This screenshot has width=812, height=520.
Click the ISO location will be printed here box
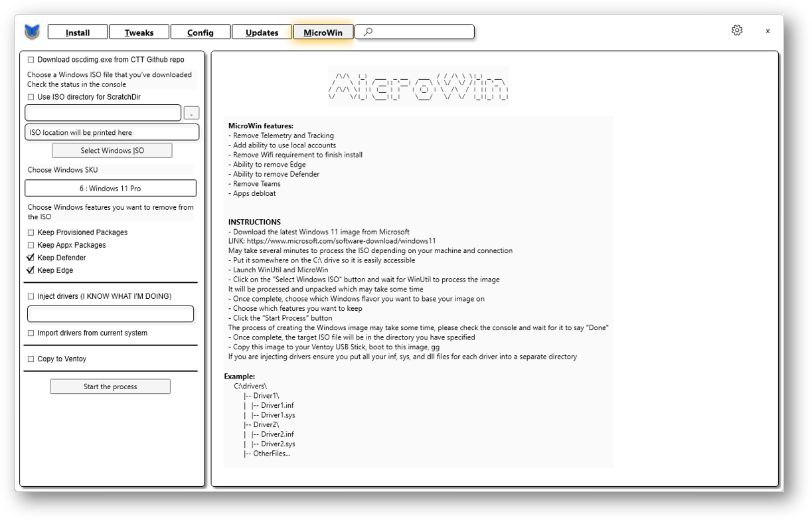point(112,132)
